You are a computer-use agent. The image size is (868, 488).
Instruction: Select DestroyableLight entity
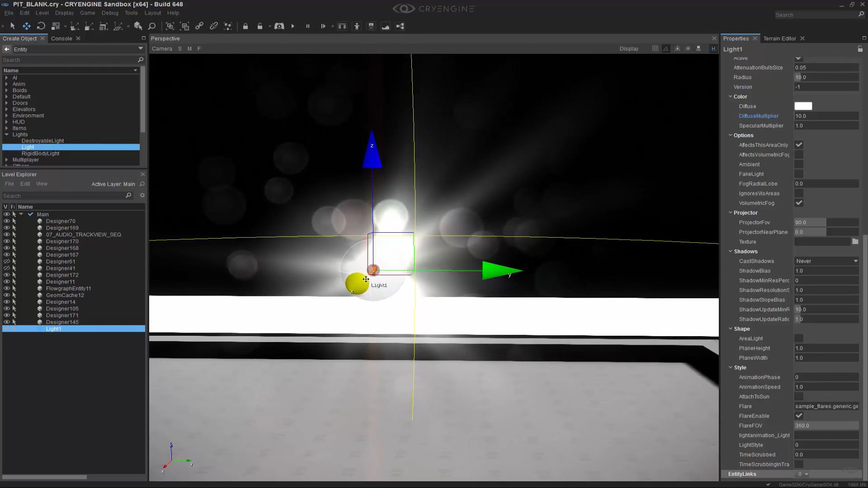pos(42,141)
